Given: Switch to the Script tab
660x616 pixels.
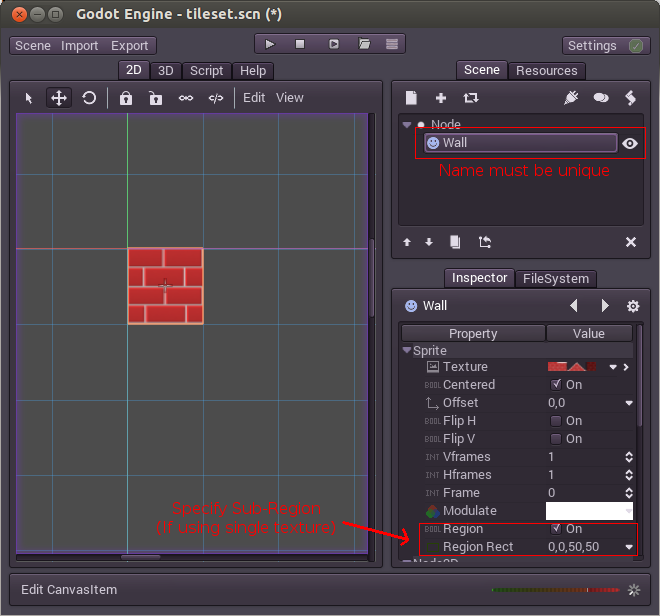Looking at the screenshot, I should pyautogui.click(x=207, y=71).
